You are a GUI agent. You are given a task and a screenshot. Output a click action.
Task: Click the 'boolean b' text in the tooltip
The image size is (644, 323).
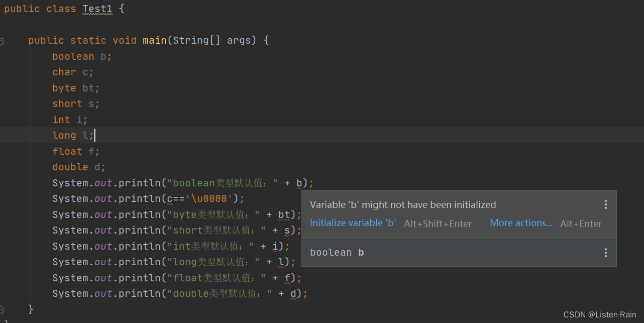pos(337,253)
